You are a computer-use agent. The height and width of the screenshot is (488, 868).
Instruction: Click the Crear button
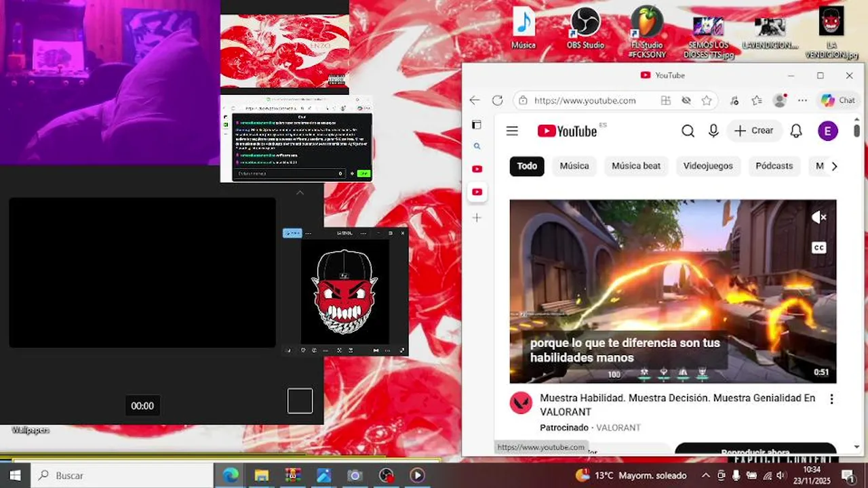tap(754, 131)
